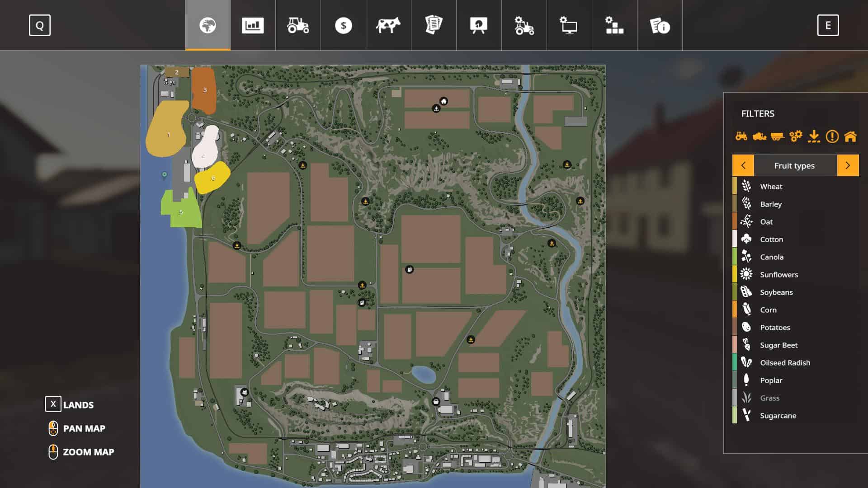Select the Fruit types filter header

click(x=794, y=165)
